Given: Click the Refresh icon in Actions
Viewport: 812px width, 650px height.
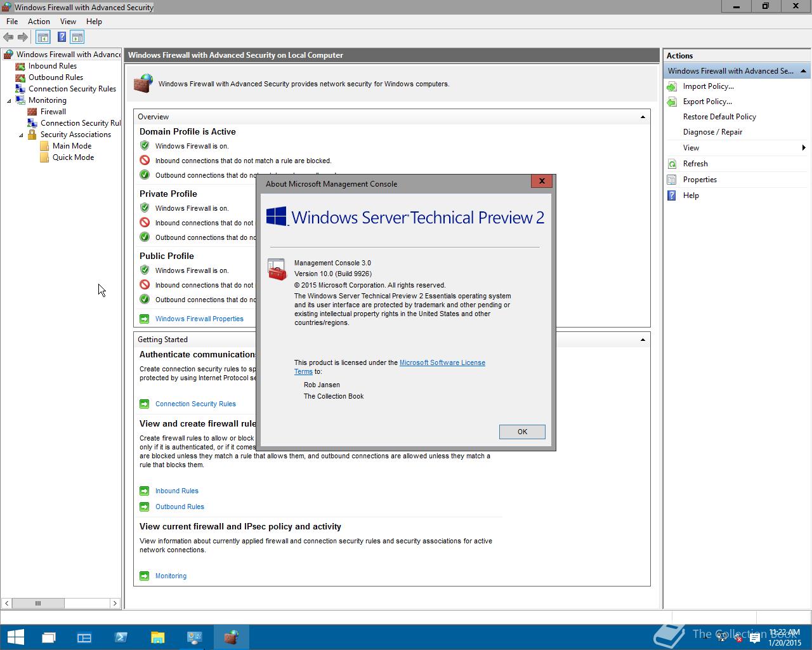Looking at the screenshot, I should point(672,164).
